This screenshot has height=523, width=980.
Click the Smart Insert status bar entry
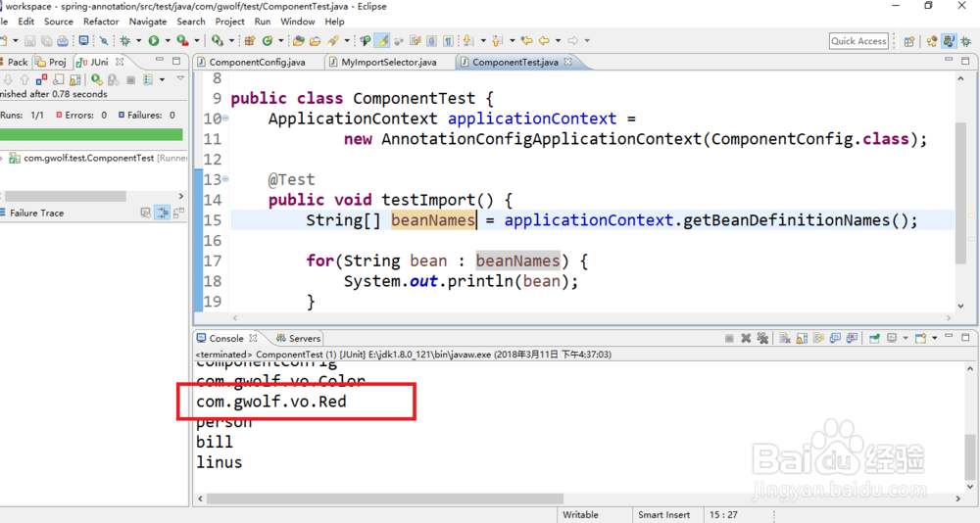click(663, 515)
